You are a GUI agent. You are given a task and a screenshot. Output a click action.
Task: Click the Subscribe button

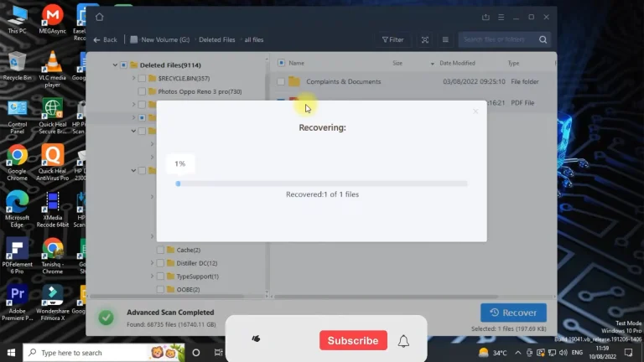[353, 341]
